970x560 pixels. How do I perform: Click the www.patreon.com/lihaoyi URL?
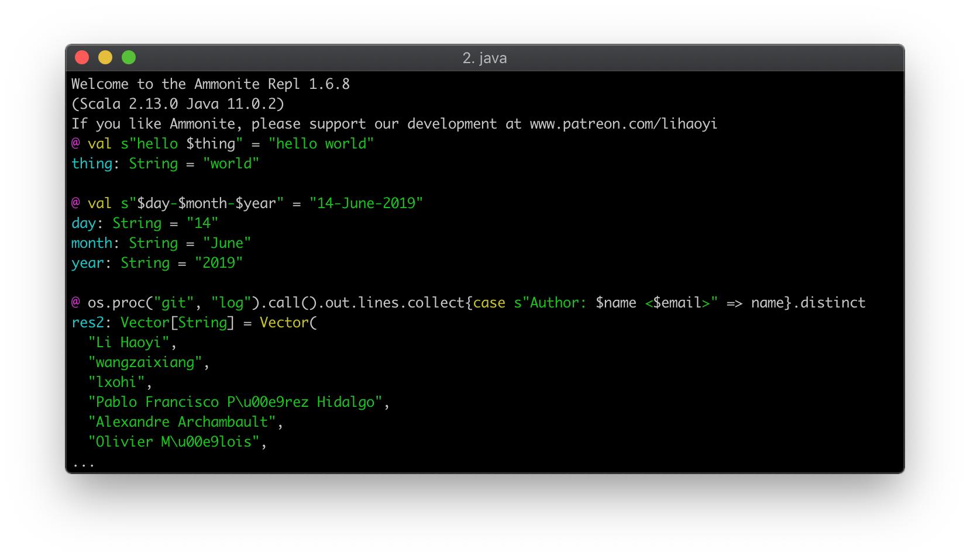click(624, 124)
